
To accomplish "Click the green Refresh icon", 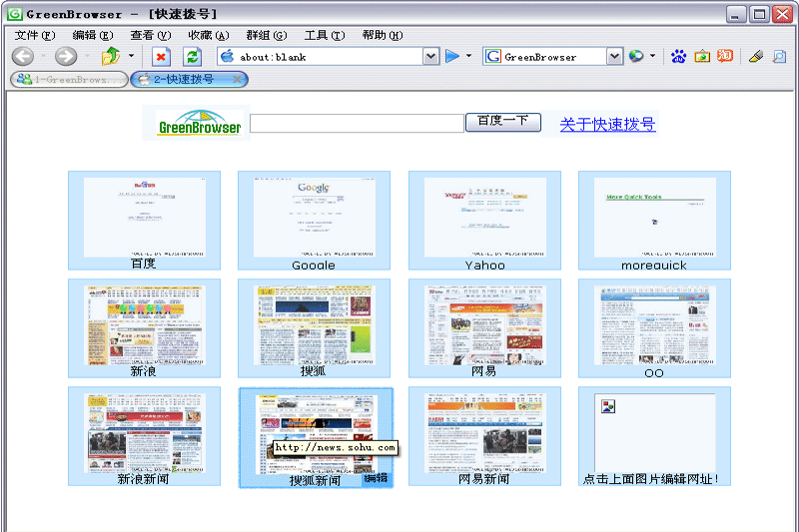I will point(193,57).
